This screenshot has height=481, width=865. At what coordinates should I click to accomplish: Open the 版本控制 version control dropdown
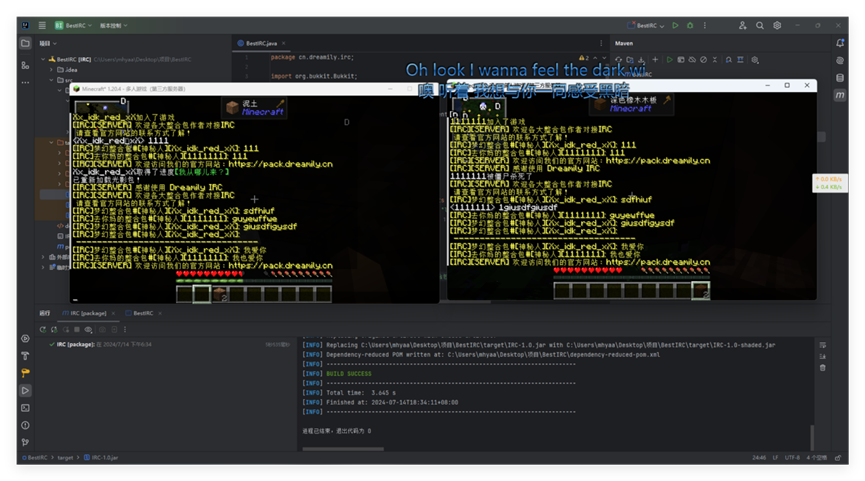[113, 25]
